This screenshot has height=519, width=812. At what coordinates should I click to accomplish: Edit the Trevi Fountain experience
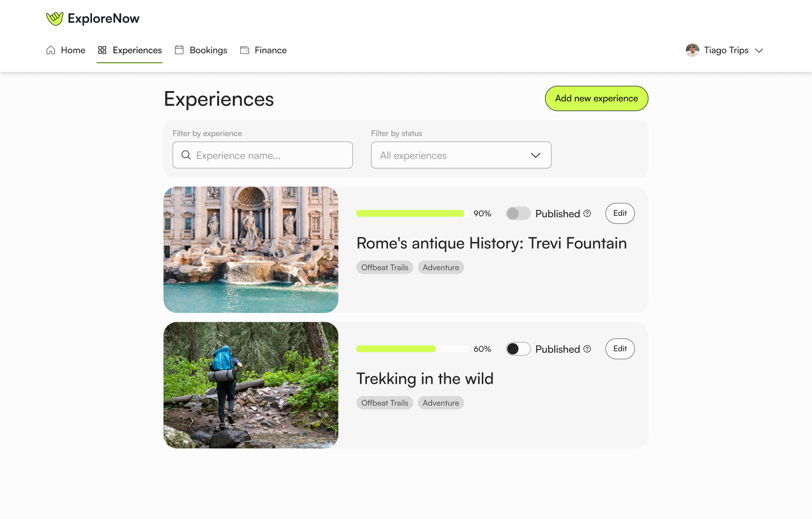pyautogui.click(x=620, y=213)
